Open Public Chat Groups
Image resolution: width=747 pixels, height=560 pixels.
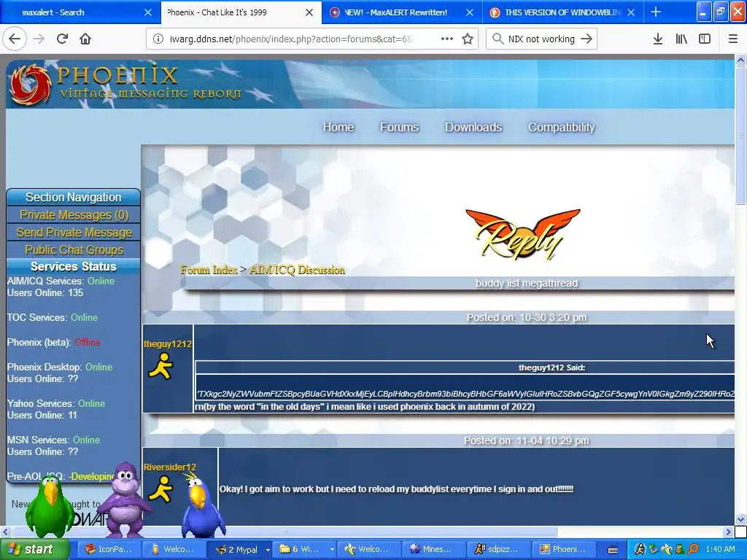pyautogui.click(x=74, y=250)
